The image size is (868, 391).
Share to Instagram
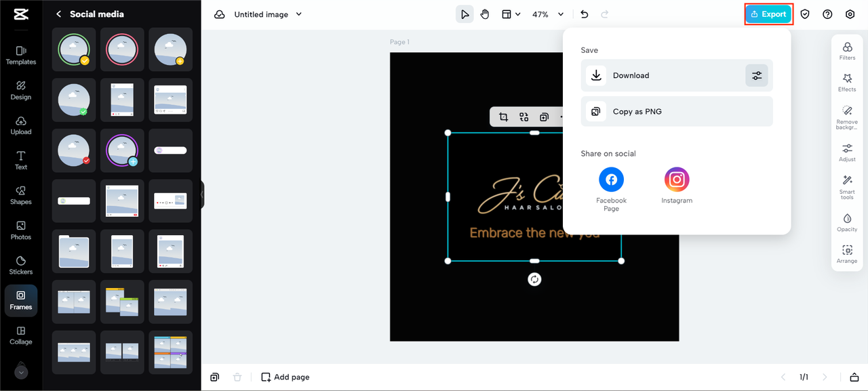(x=677, y=186)
